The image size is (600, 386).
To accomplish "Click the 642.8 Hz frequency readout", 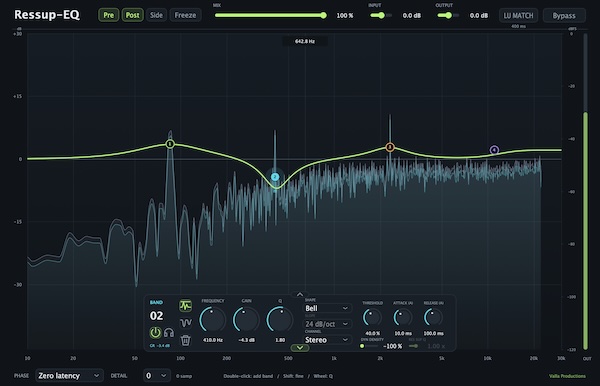I will pos(305,41).
